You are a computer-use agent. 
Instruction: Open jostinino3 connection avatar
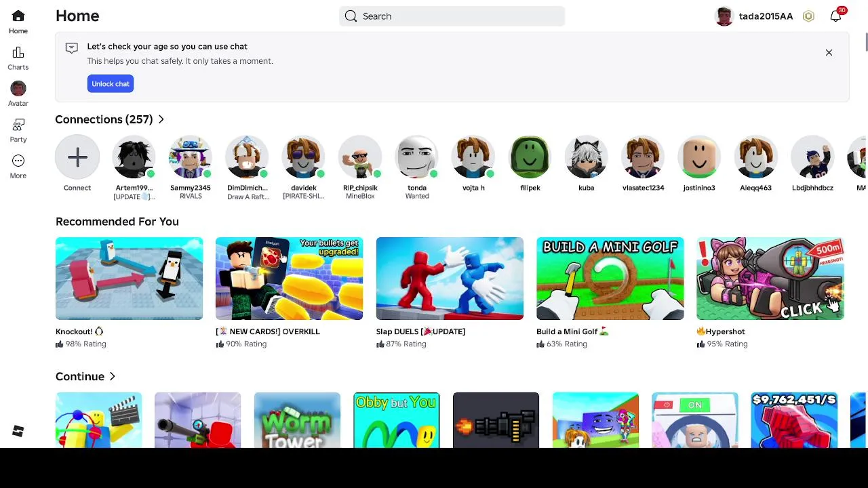coord(699,157)
